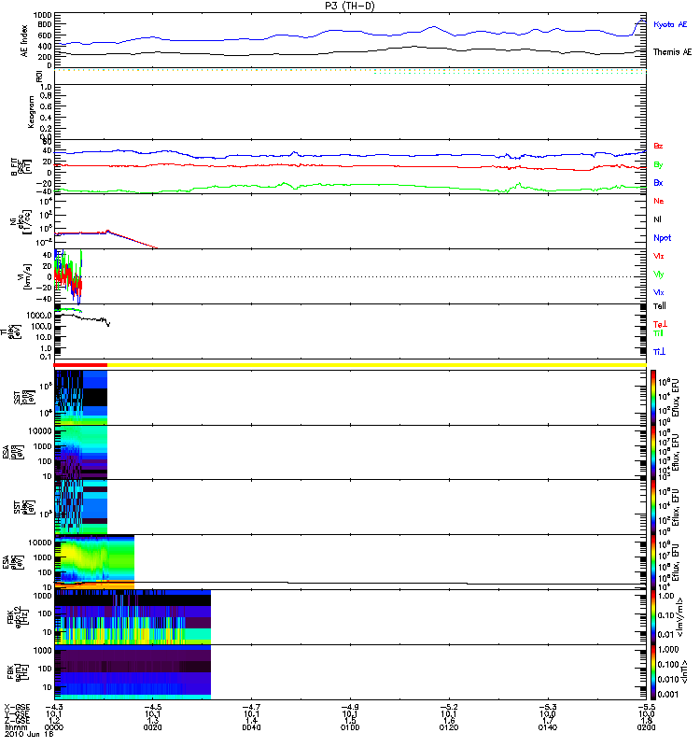Select the blue "Npot" legend entry
This screenshot has width=700, height=747.
tap(662, 238)
